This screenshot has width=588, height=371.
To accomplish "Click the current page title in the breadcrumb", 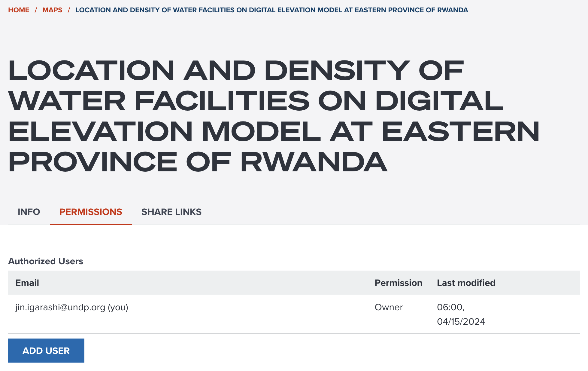I will (x=271, y=10).
